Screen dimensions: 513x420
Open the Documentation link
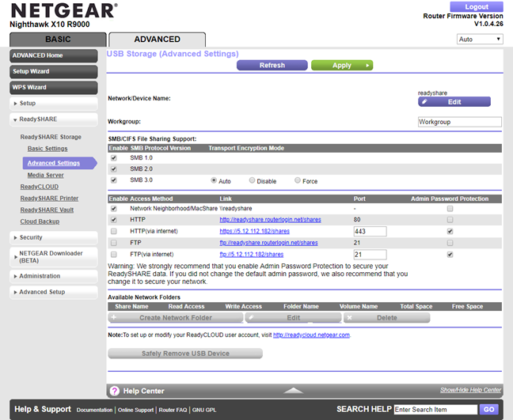point(94,410)
